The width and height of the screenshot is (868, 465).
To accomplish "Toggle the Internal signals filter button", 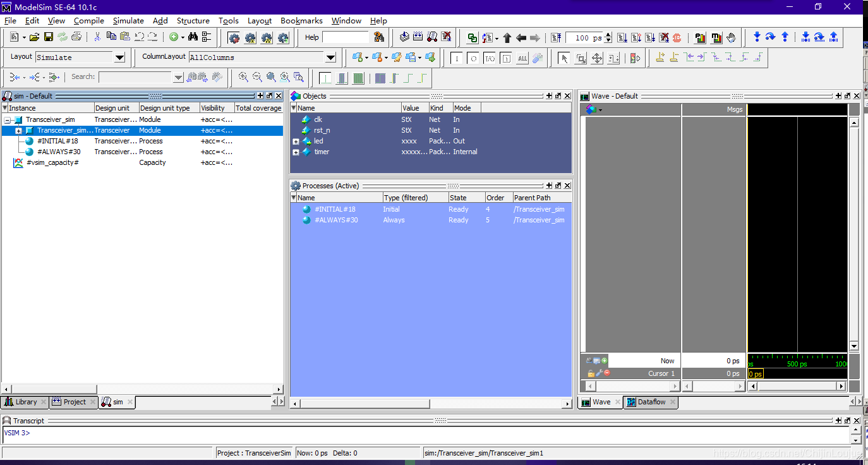I will (x=506, y=58).
